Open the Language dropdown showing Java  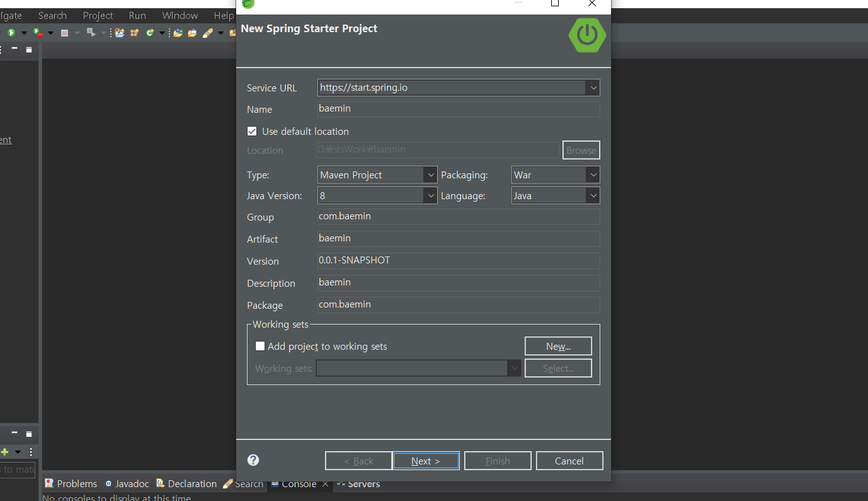point(593,195)
